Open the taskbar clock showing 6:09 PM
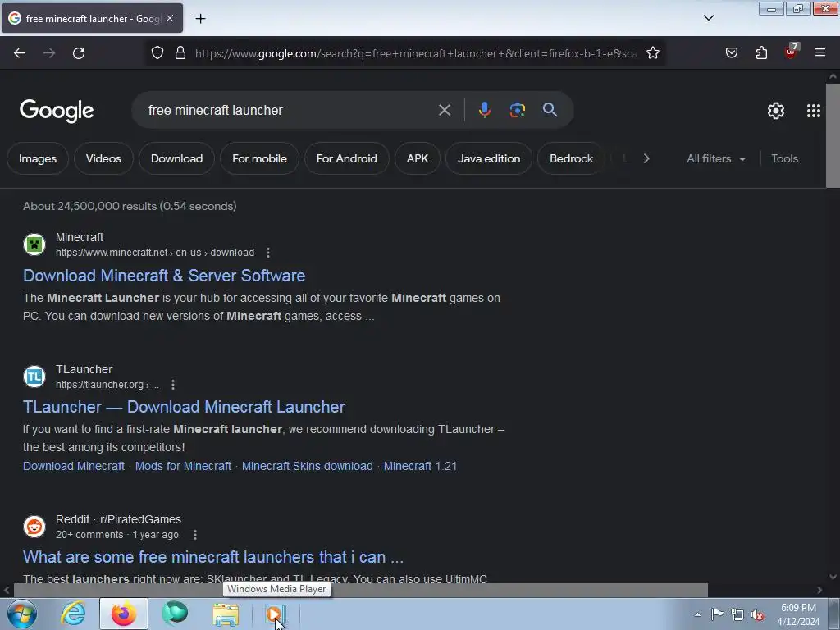The image size is (840, 630). (798, 614)
